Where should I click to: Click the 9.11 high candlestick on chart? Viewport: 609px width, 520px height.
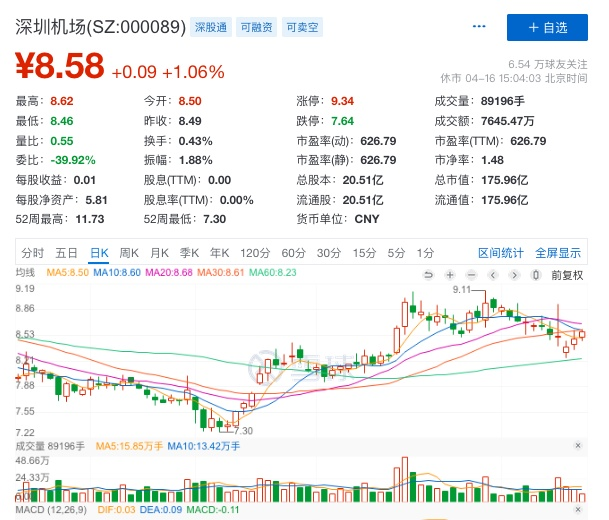490,302
